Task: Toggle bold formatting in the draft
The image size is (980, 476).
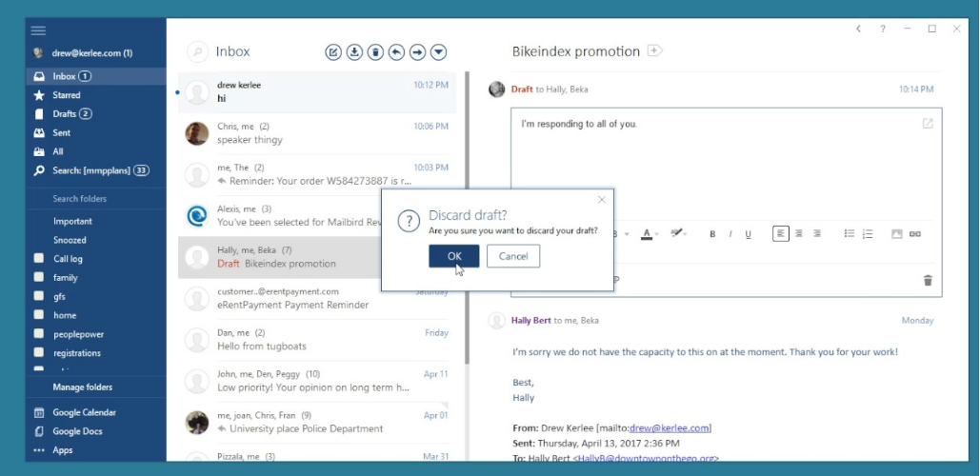Action: tap(711, 234)
